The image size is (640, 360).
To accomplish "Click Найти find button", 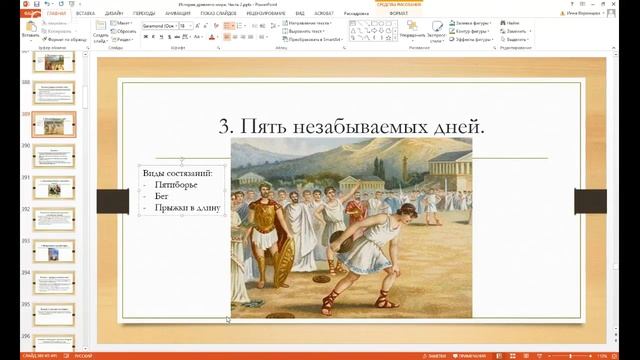I will 510,23.
